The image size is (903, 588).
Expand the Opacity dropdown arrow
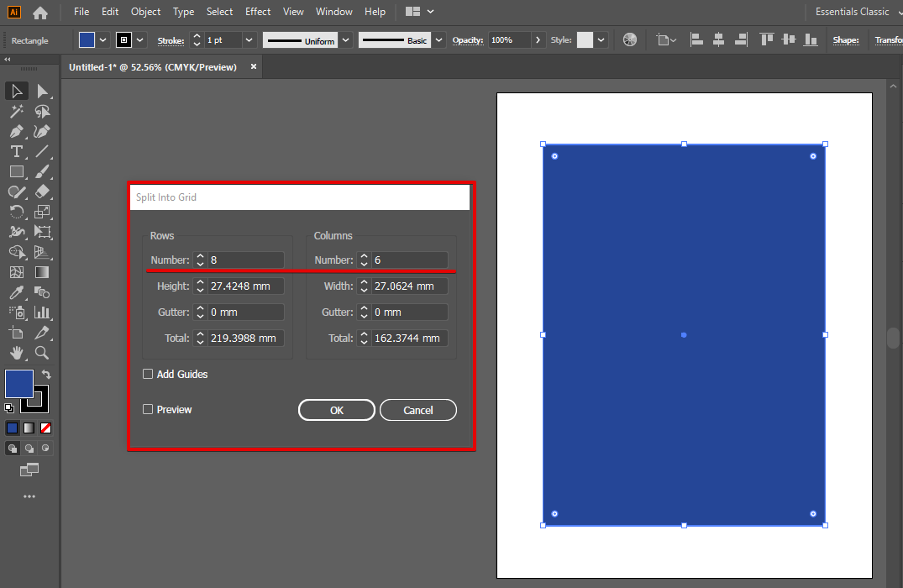tap(537, 40)
